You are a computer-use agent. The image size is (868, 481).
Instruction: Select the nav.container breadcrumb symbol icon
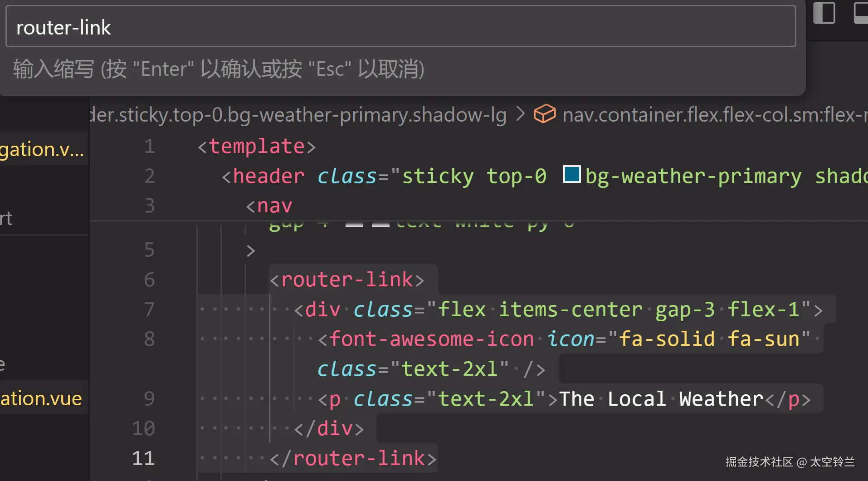[x=544, y=114]
